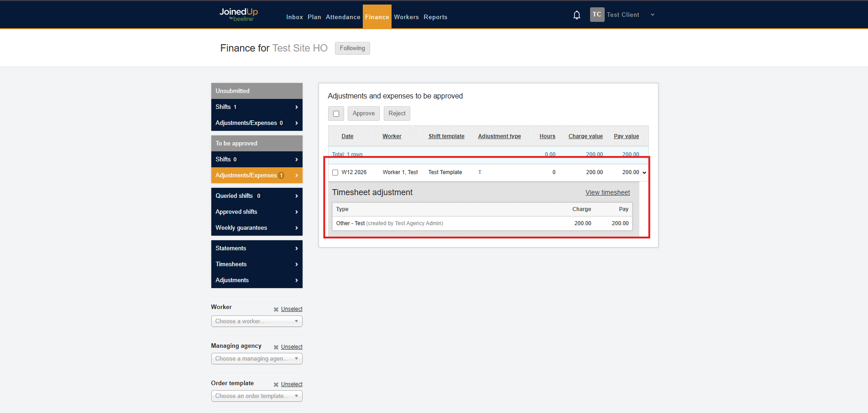This screenshot has width=868, height=413.
Task: Tick the select-all checkbox beside Approve
Action: point(336,114)
